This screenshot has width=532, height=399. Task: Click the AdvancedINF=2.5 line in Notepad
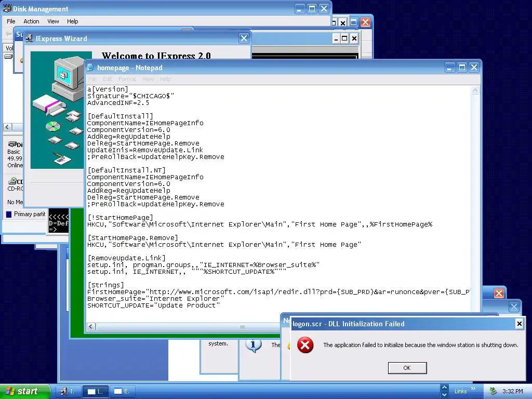click(x=118, y=103)
